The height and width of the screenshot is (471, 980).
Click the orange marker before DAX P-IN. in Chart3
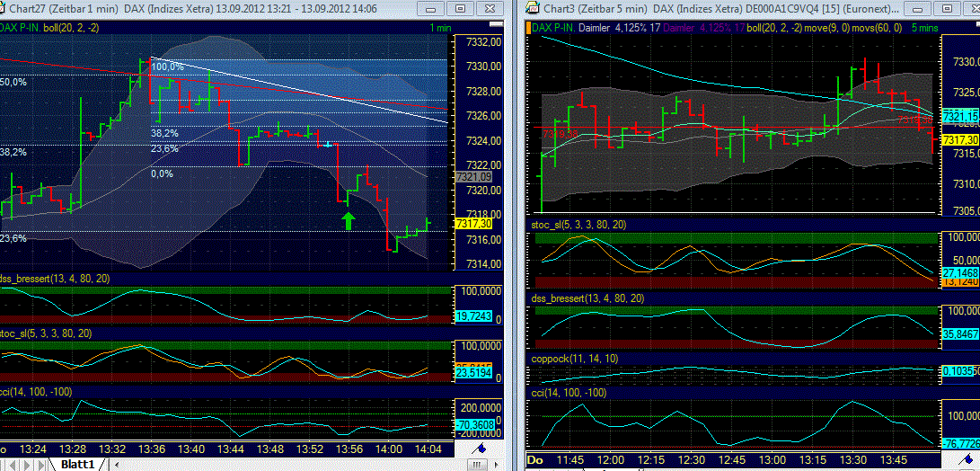tap(529, 28)
